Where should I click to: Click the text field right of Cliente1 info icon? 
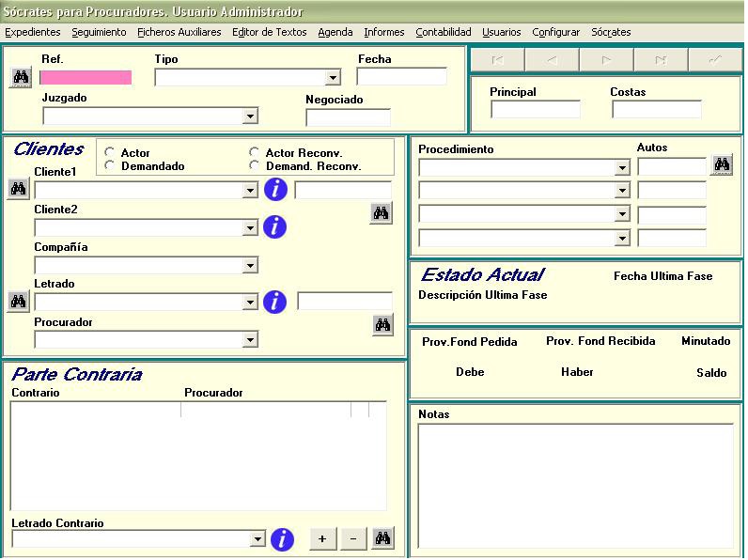point(343,190)
